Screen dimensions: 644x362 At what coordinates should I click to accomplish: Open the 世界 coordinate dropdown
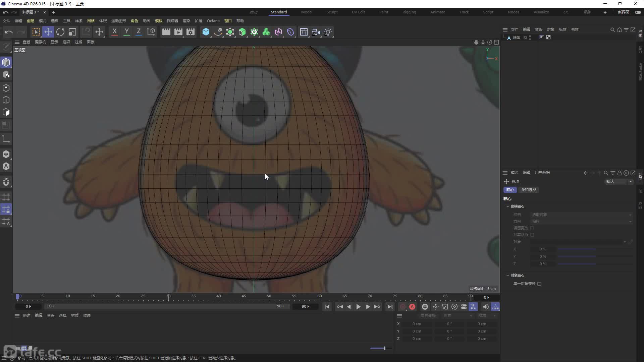point(458,316)
